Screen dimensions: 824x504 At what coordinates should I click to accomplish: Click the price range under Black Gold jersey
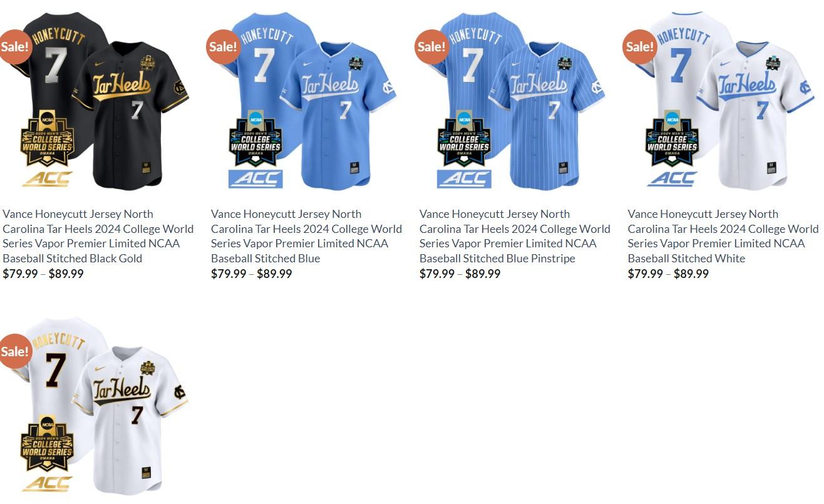tap(43, 274)
